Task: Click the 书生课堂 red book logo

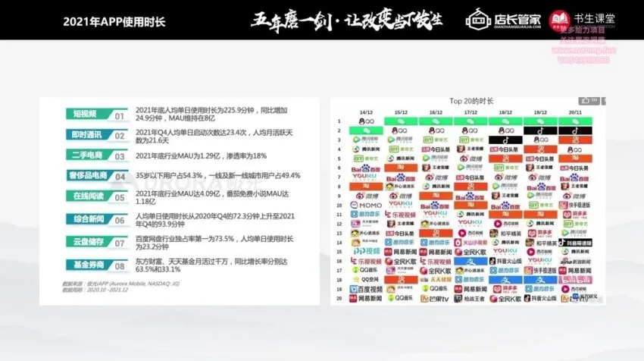Action: [x=559, y=20]
